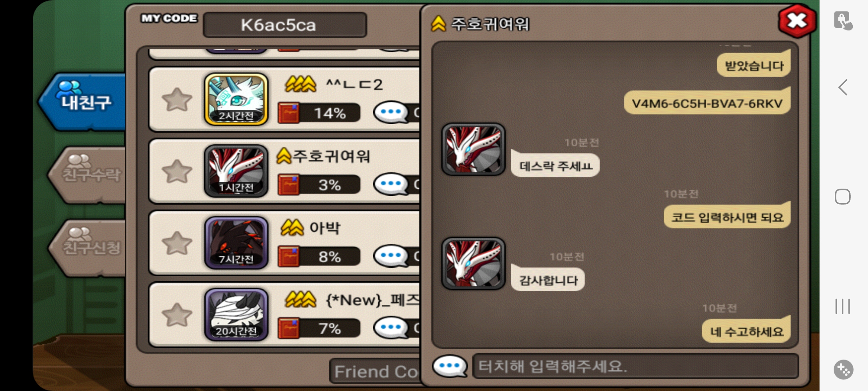This screenshot has height=391, width=868.
Task: Tap the chat bubble icon beside the message input
Action: point(450,366)
